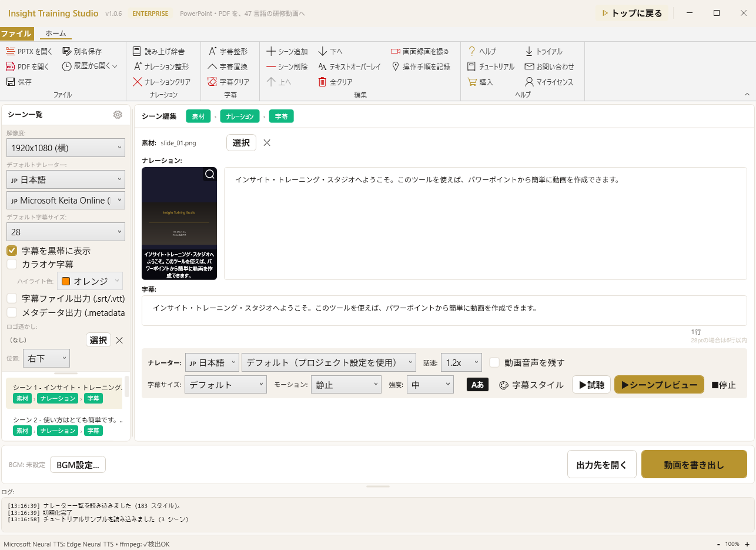Open a PPTX file via PPTXを開く
This screenshot has height=550, width=756.
pyautogui.click(x=29, y=51)
